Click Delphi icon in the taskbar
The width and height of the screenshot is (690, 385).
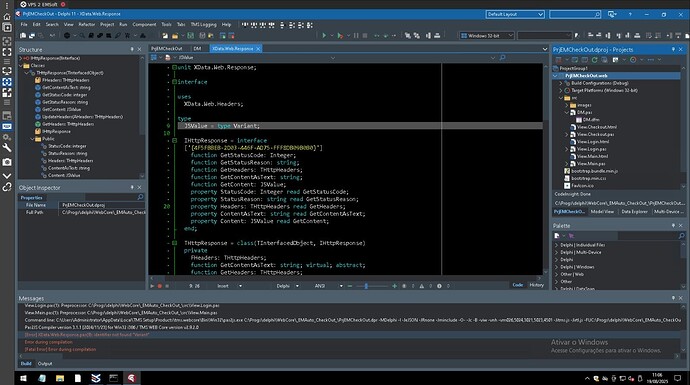pyautogui.click(x=131, y=378)
